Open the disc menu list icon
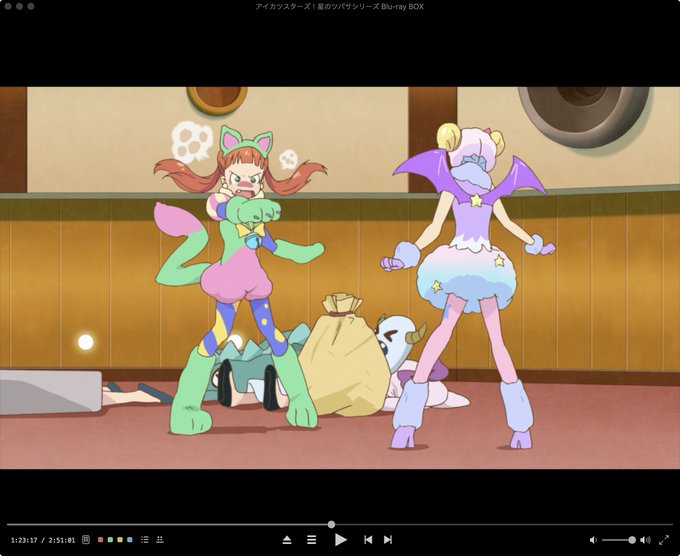 [x=311, y=540]
